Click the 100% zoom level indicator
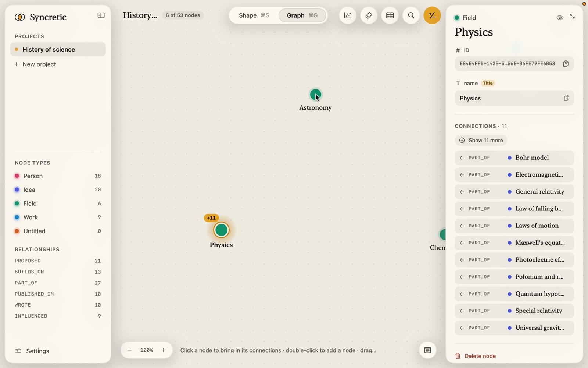588x368 pixels. pyautogui.click(x=147, y=350)
